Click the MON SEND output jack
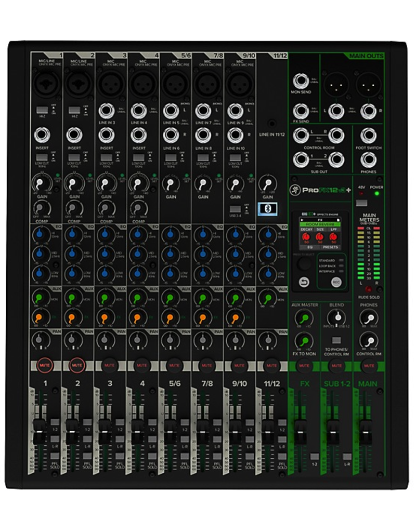 click(x=301, y=81)
